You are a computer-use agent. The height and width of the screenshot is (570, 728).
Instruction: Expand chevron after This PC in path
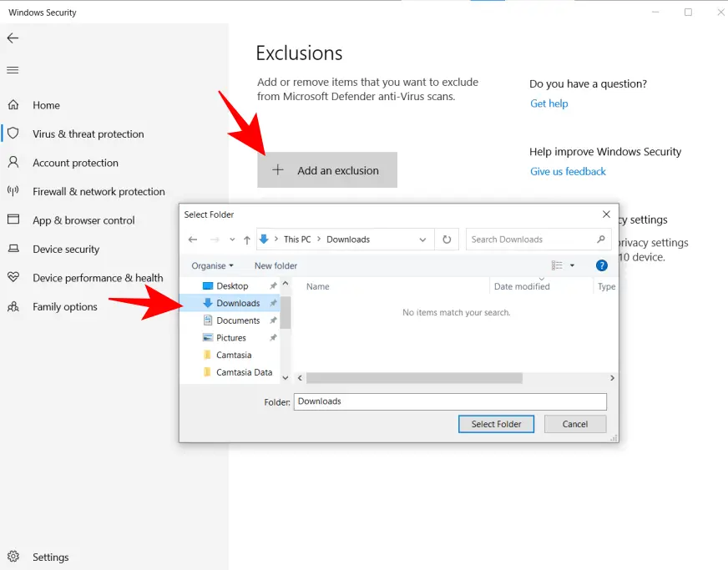pos(319,239)
